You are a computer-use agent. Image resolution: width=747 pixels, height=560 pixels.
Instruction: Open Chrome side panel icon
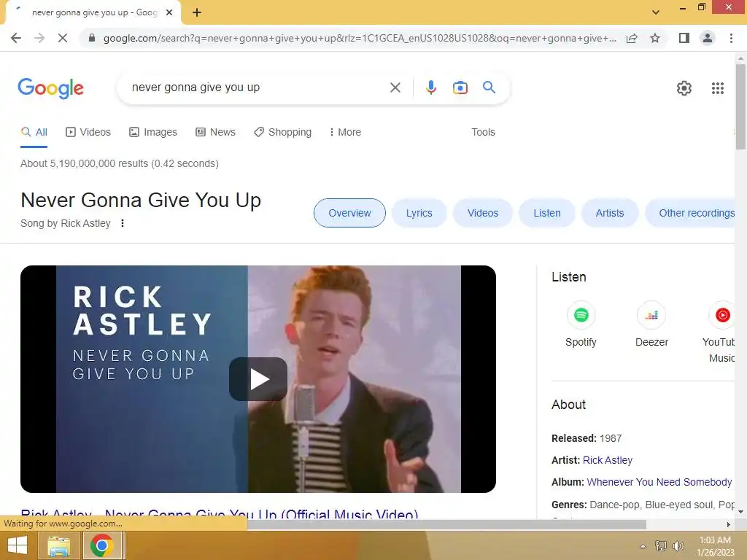684,38
